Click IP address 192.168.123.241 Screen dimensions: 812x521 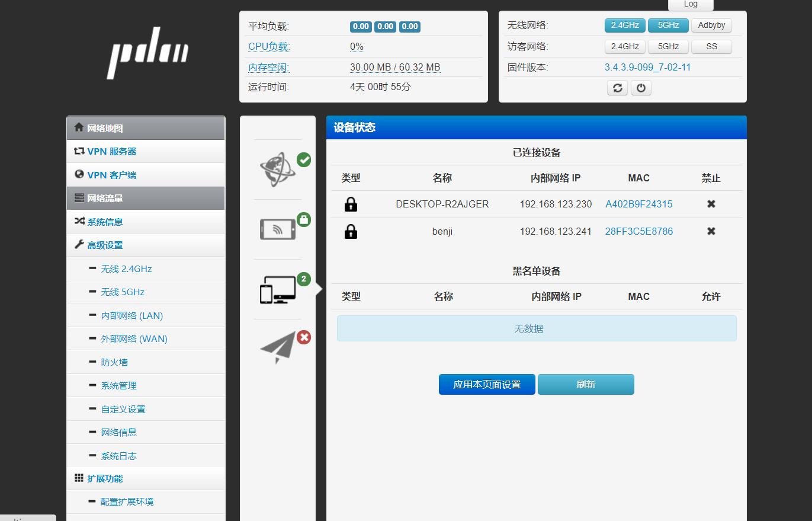click(556, 231)
